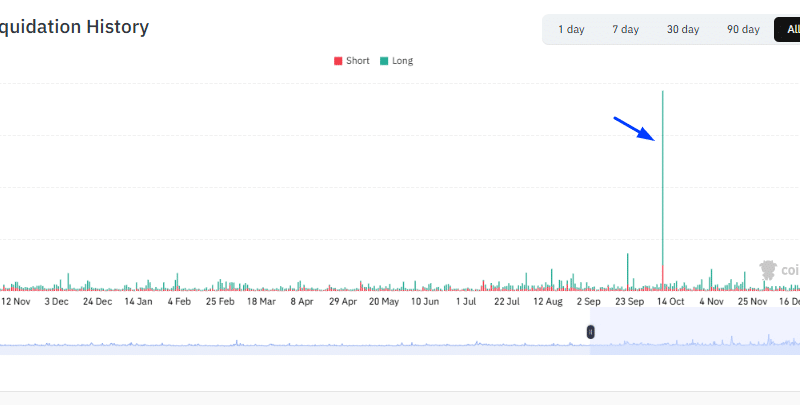This screenshot has height=405, width=800.
Task: Click the 25 Nov axis label
Action: (x=753, y=301)
